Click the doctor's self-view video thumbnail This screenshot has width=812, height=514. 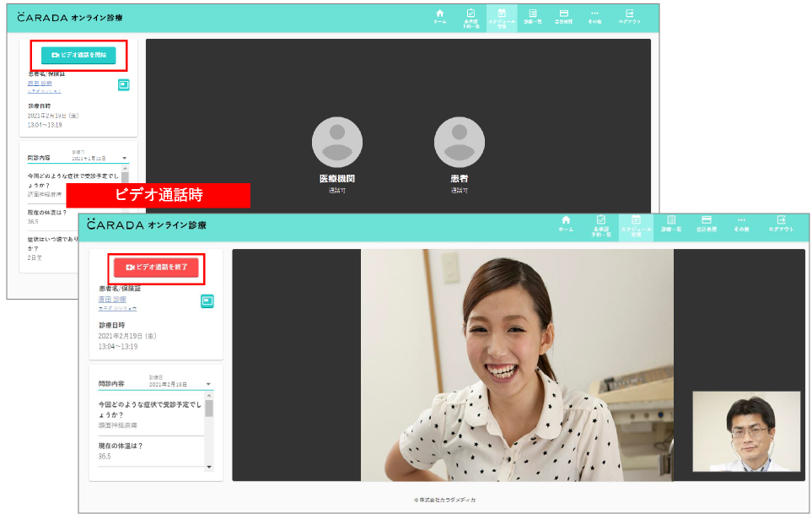(746, 430)
